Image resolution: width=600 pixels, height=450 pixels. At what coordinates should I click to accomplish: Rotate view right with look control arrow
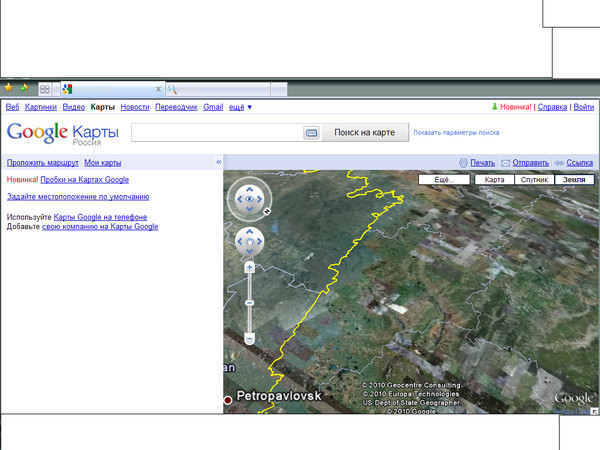pos(259,199)
